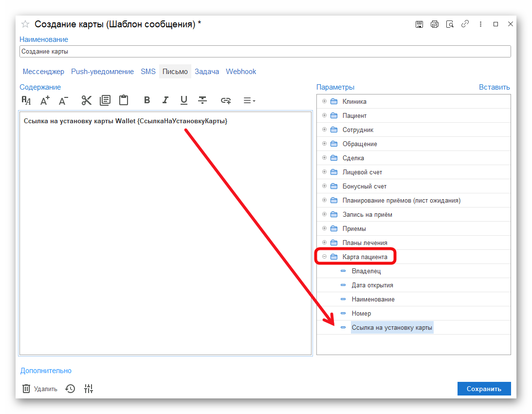This screenshot has height=414, width=532.
Task: Toggle italic text formatting
Action: coord(165,100)
